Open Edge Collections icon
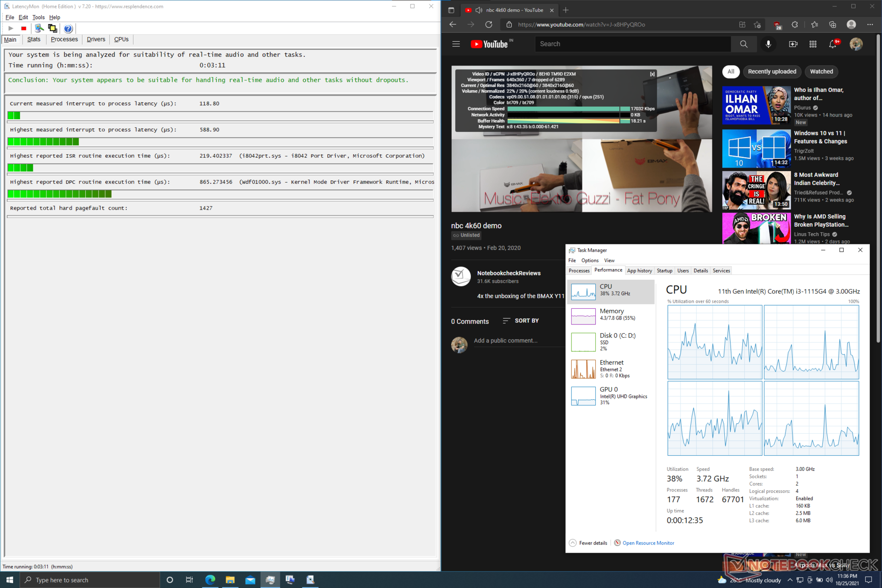This screenshot has height=588, width=882. (833, 24)
